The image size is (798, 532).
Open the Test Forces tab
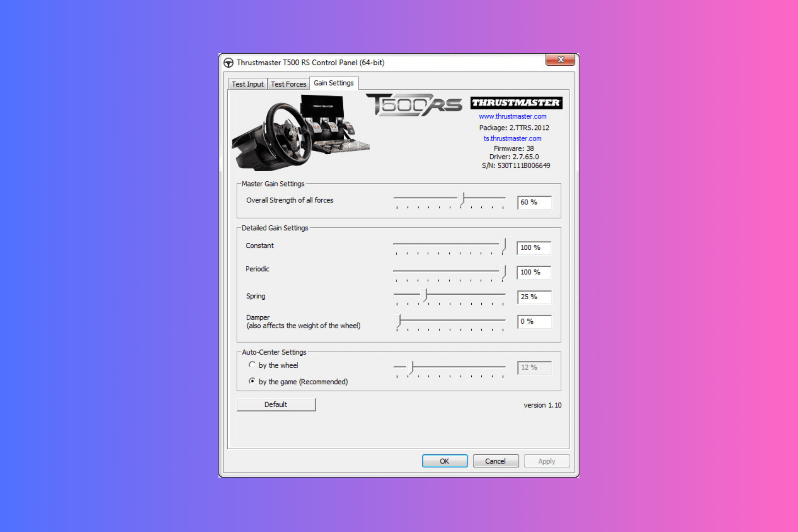(x=288, y=84)
